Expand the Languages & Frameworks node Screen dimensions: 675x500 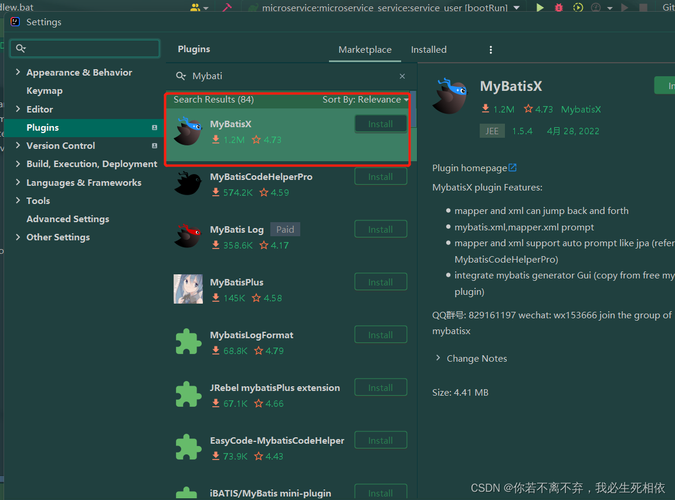click(18, 182)
